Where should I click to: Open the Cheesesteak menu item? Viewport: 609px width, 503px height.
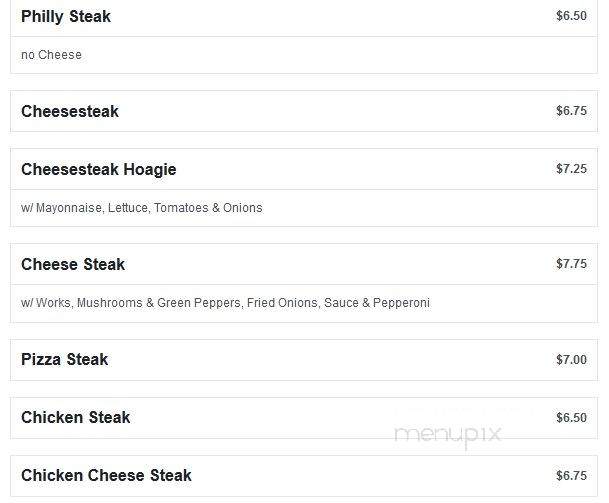point(70,111)
